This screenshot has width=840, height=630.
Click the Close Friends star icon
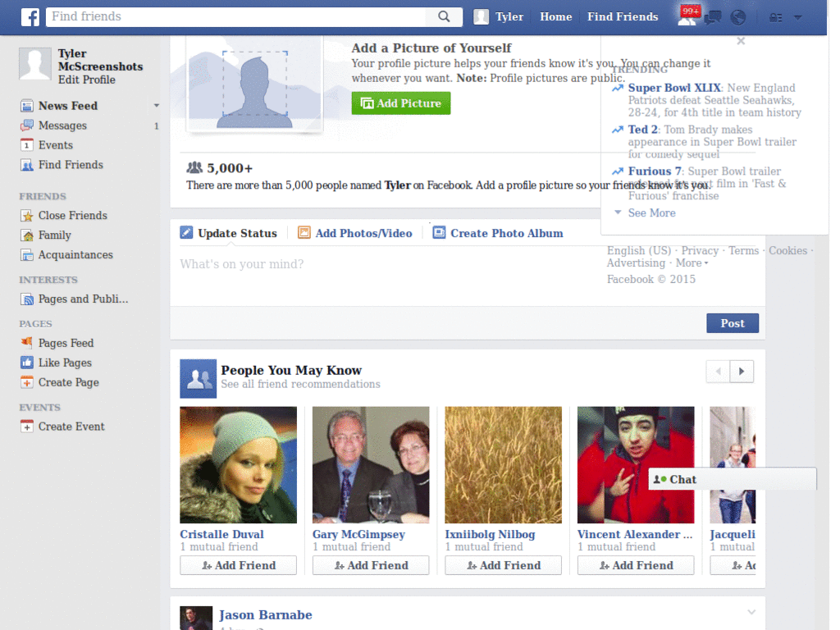pos(27,216)
